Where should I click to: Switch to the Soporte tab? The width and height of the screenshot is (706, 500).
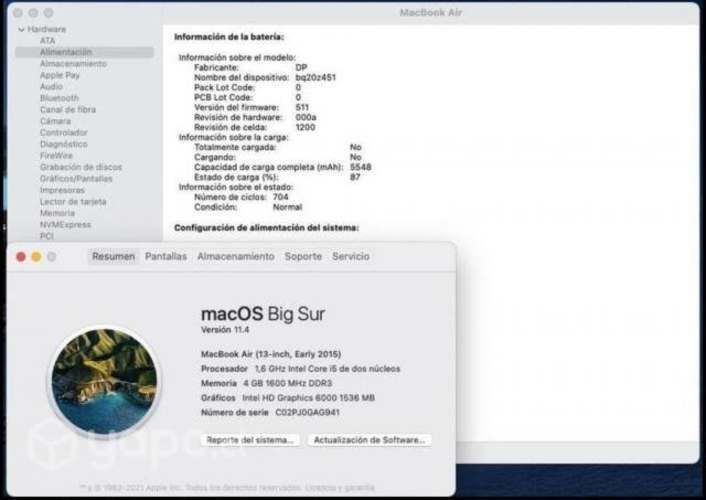303,257
